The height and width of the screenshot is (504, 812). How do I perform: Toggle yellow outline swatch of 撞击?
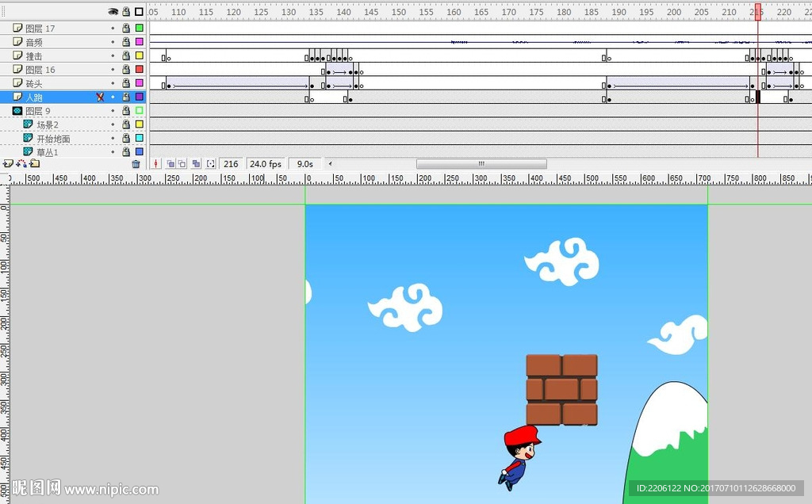point(140,55)
